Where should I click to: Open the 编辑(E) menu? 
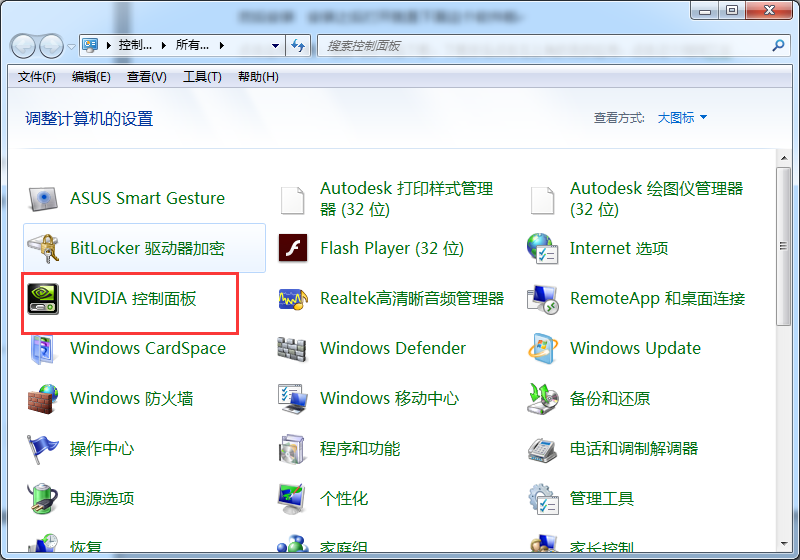91,77
